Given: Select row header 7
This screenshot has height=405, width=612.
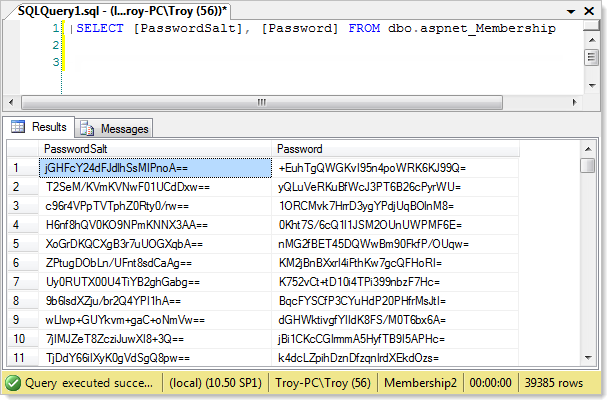Looking at the screenshot, I should 23,282.
